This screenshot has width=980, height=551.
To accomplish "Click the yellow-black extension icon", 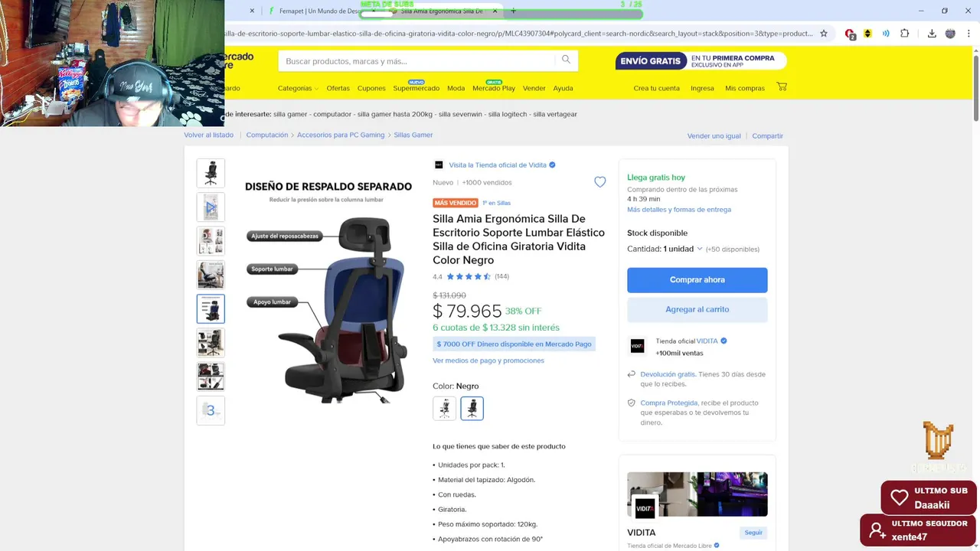I will [x=867, y=34].
